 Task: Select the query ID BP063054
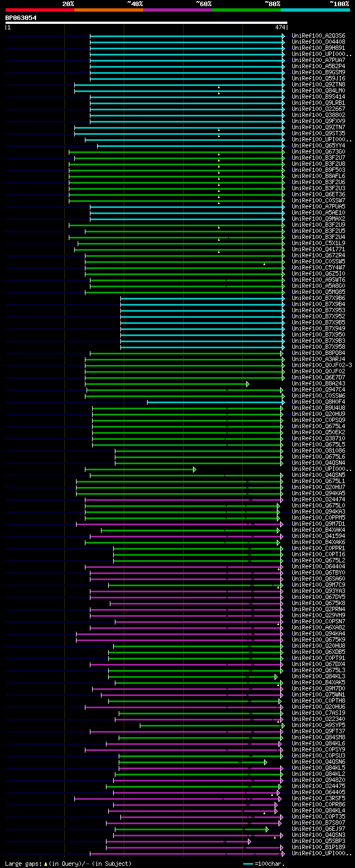coord(21,18)
